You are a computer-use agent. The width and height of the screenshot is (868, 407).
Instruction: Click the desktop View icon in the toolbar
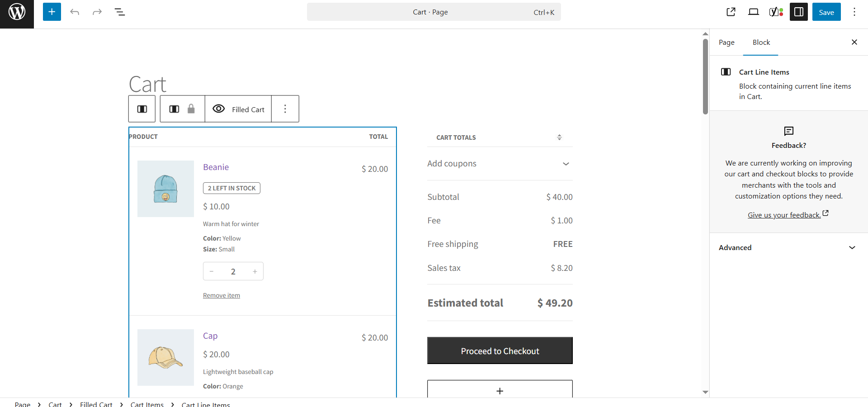[754, 12]
